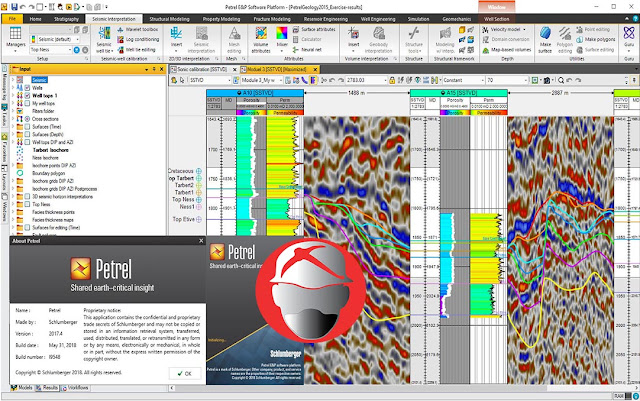Click the blue round button beside Top Ness dropdown
This screenshot has width=640, height=401.
76,50
